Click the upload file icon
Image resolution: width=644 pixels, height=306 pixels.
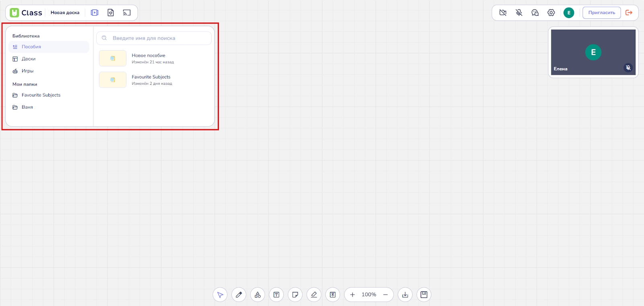[333, 295]
